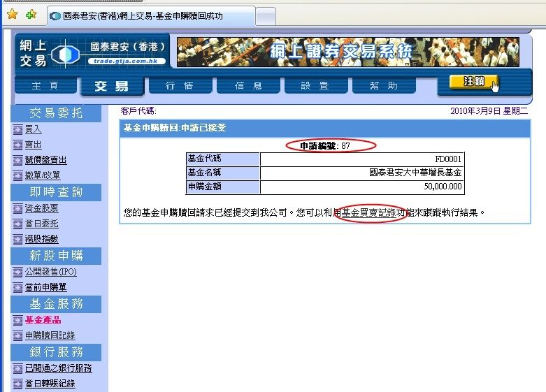Click the 基金申購贖回:申請已接受 heading
Image resolution: width=546 pixels, height=392 pixels.
click(x=175, y=128)
